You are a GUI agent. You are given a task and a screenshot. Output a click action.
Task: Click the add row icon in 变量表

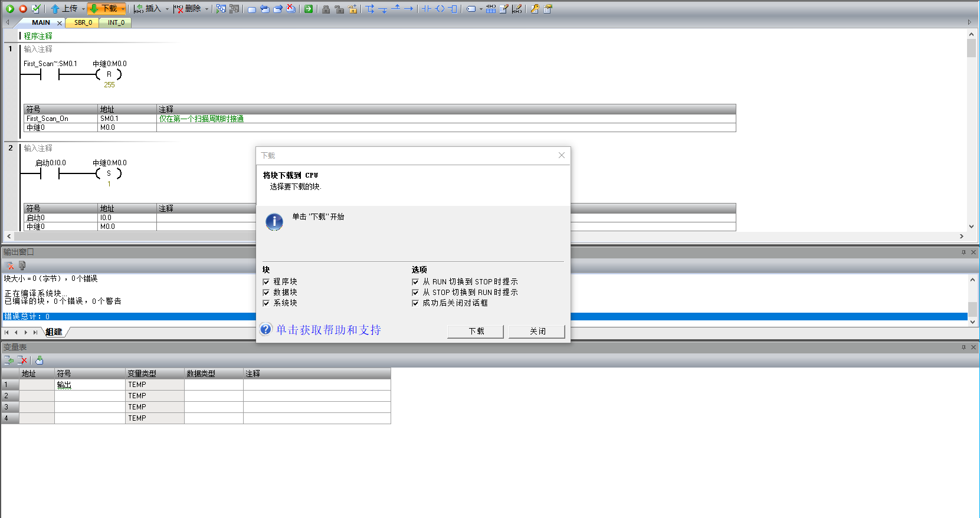click(x=9, y=360)
